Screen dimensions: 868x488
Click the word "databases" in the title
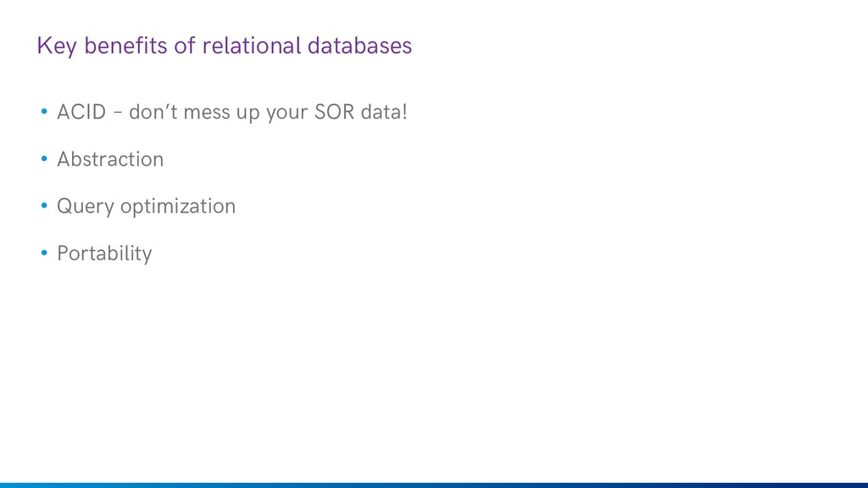click(359, 46)
